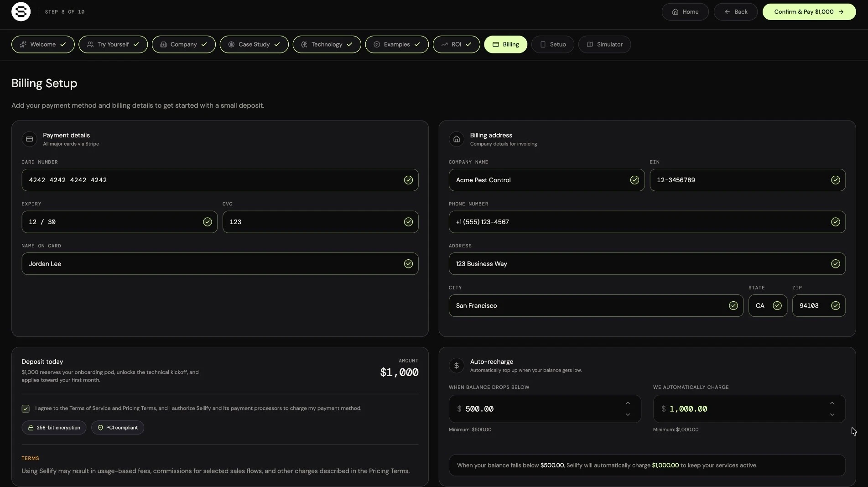Increase the automatic charge amount with up arrow
This screenshot has height=487, width=868.
832,403
